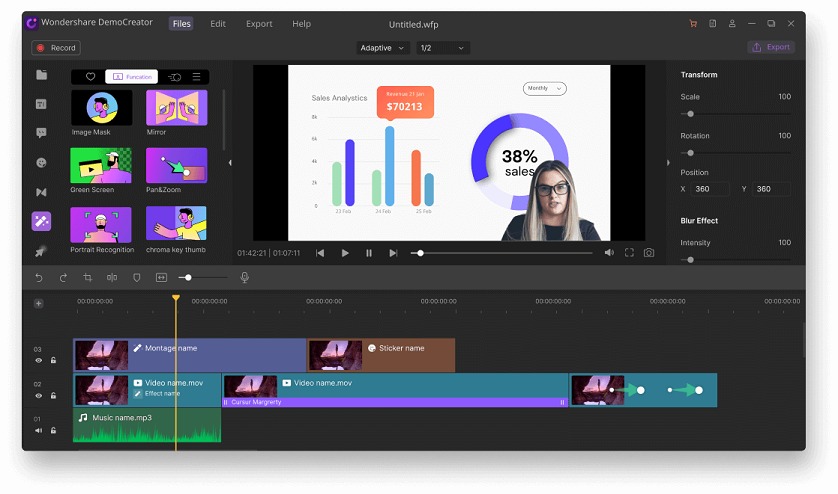Image resolution: width=838 pixels, height=494 pixels.
Task: Open the Help menu
Action: pos(301,24)
